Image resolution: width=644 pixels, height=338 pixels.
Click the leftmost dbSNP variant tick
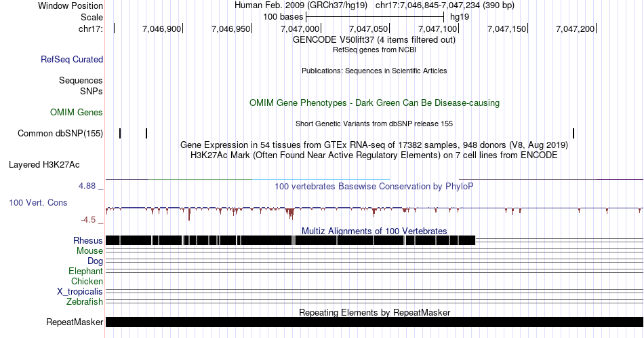coord(120,133)
